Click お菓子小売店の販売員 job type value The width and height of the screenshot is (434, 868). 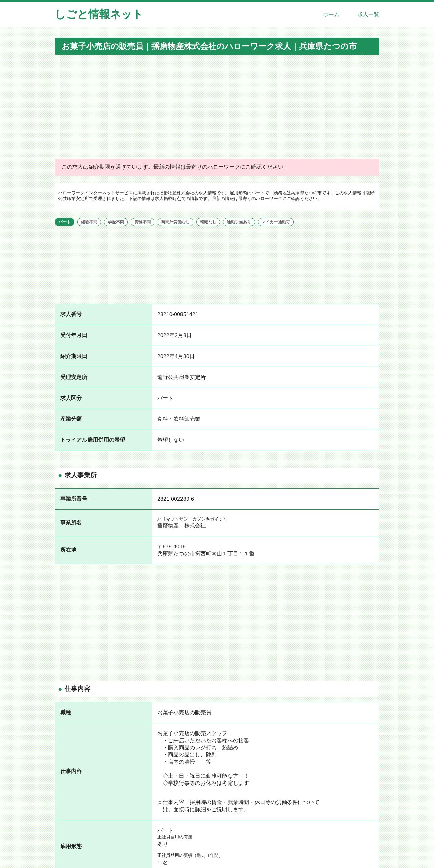tap(184, 713)
